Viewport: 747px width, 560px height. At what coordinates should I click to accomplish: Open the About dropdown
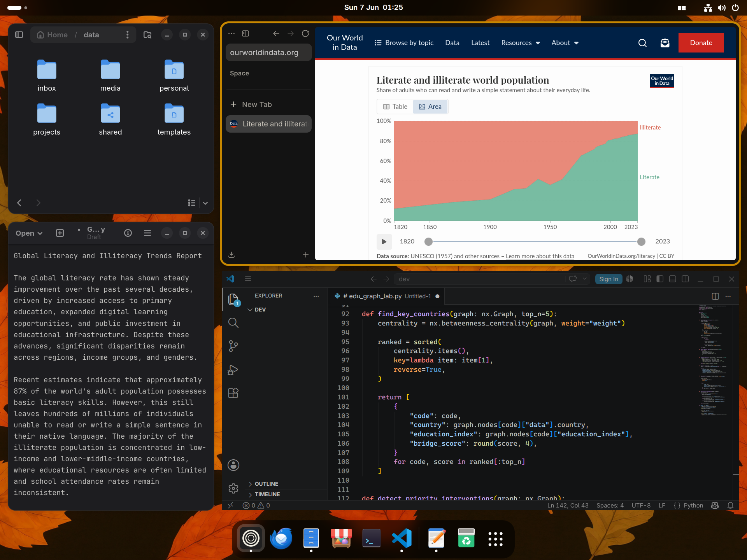point(565,43)
